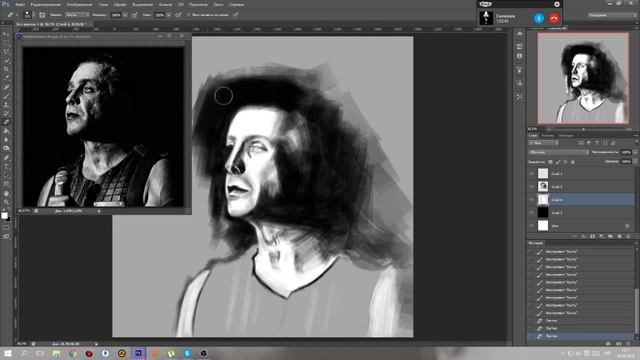This screenshot has height=360, width=640.
Task: Hide the black-filled layer
Action: 531,213
